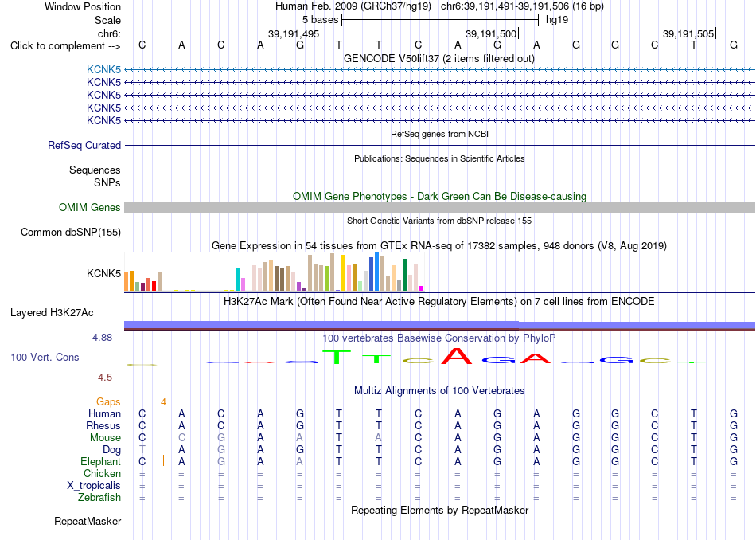The width and height of the screenshot is (756, 540).
Task: Click the orange gap count 4
Action: point(163,402)
